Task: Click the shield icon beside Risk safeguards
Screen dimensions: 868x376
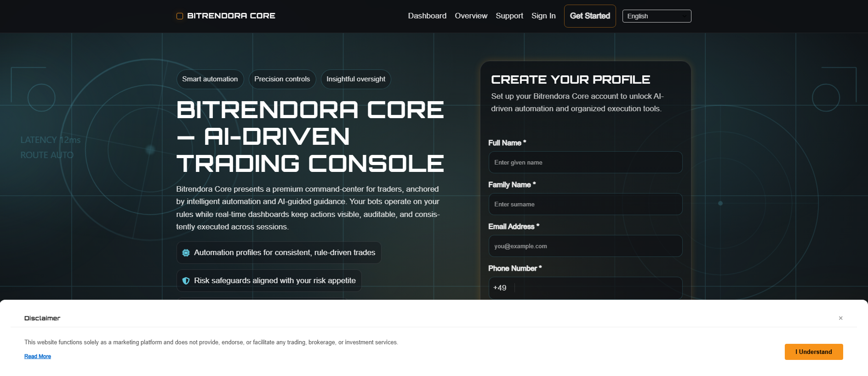Action: point(186,281)
